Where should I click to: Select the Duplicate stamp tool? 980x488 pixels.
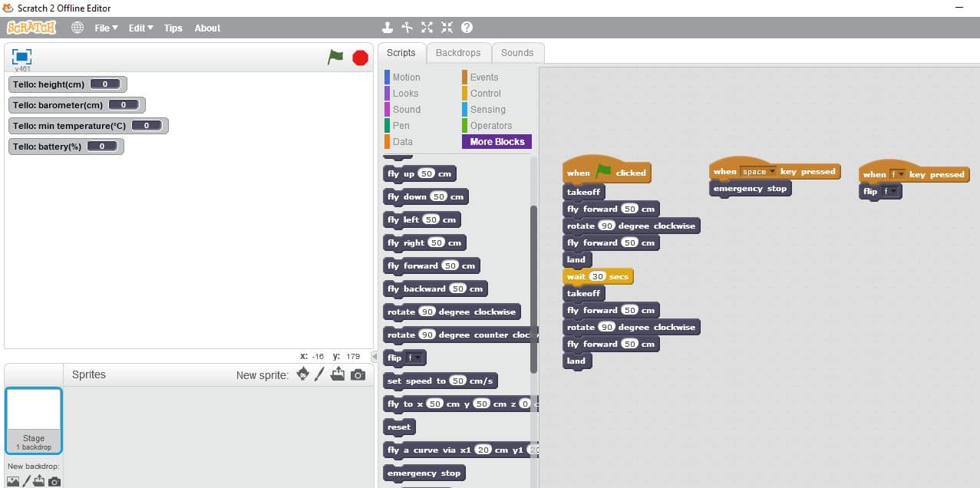coord(388,28)
